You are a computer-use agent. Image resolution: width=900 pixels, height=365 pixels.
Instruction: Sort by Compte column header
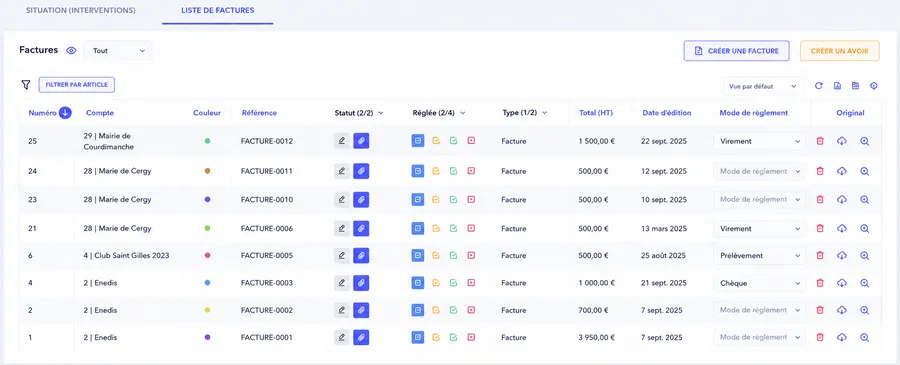[100, 113]
